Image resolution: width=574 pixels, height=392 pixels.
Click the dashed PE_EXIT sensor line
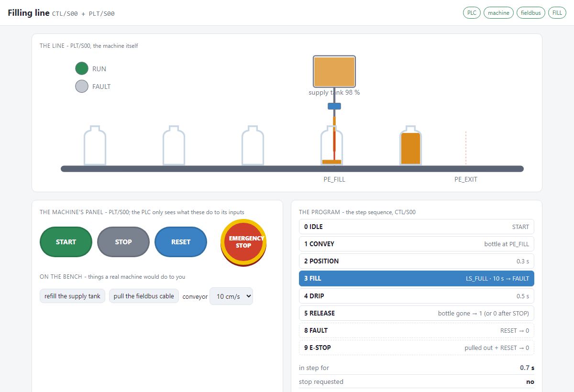point(466,148)
